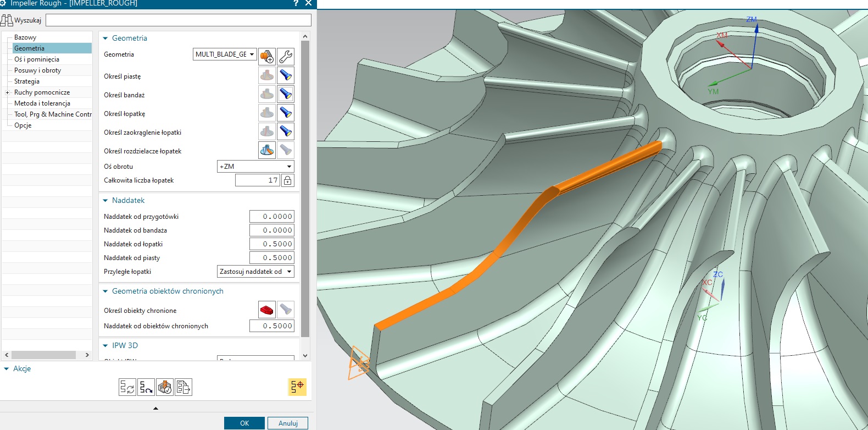Click the Verify tool path action icon

(165, 387)
